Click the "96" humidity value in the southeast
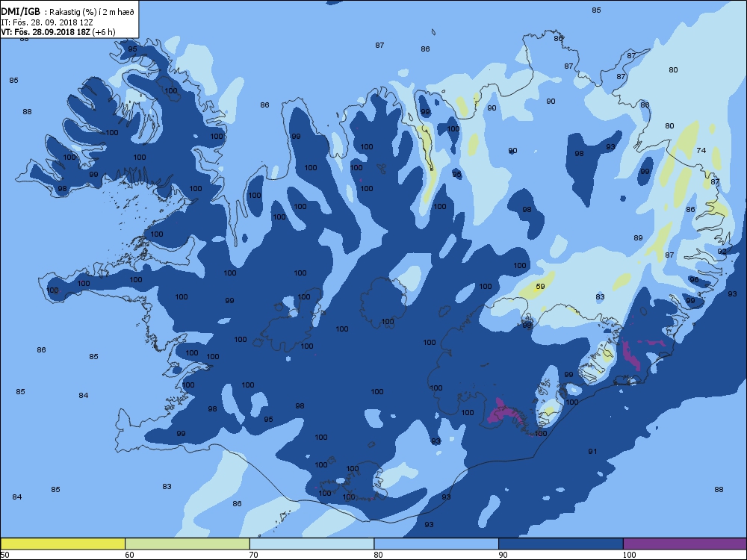The image size is (747, 560). (694, 279)
